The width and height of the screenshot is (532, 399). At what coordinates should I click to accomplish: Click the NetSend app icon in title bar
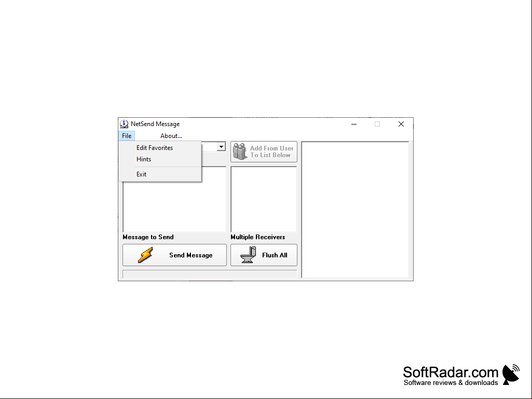coord(124,124)
